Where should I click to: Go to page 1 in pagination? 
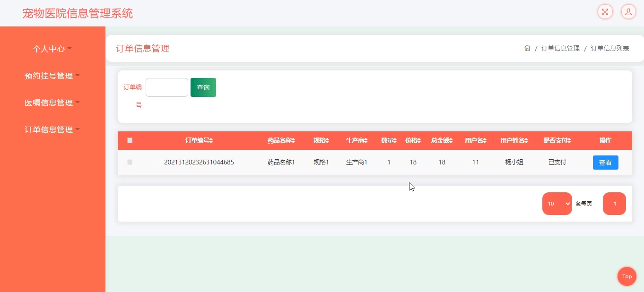615,204
